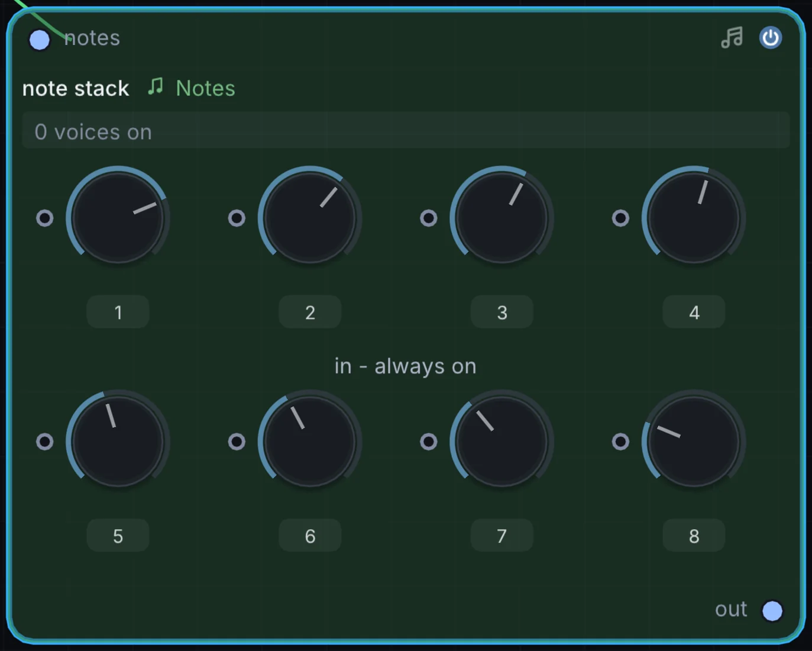Click the modulation port beside knob 2
The image size is (812, 651).
[237, 218]
